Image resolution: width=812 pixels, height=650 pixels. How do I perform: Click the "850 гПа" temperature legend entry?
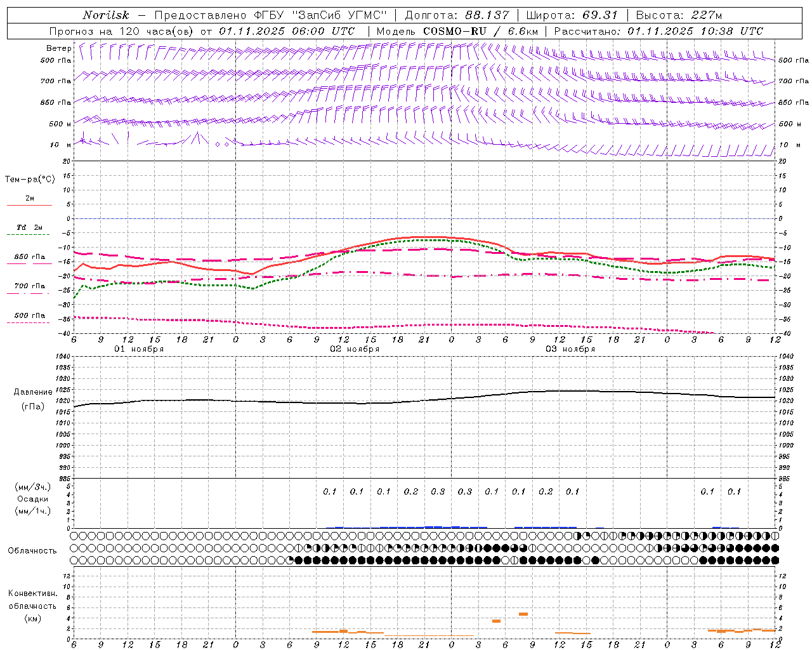[x=30, y=257]
